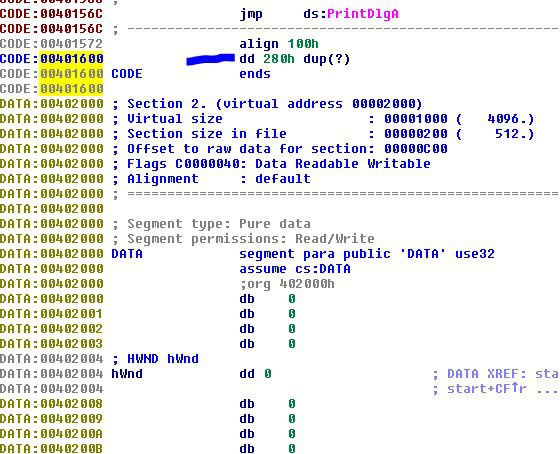Screen dimensions: 560x454
Task: Click the 'align 100h' directive
Action: coord(279,44)
